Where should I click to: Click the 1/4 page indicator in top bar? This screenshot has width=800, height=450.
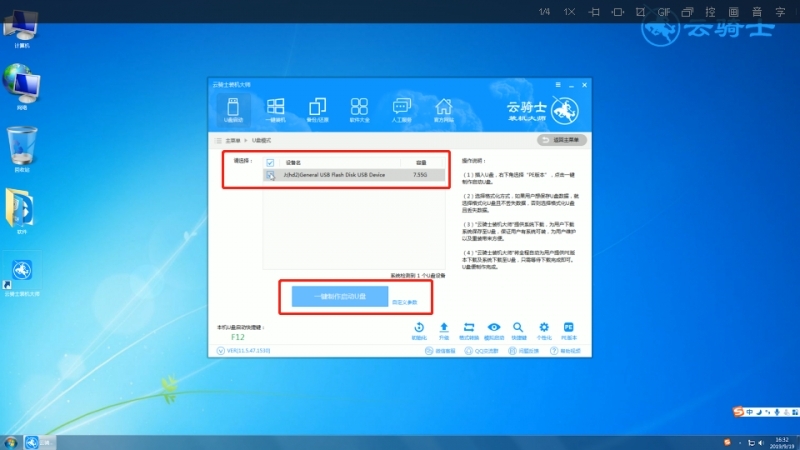[x=544, y=12]
